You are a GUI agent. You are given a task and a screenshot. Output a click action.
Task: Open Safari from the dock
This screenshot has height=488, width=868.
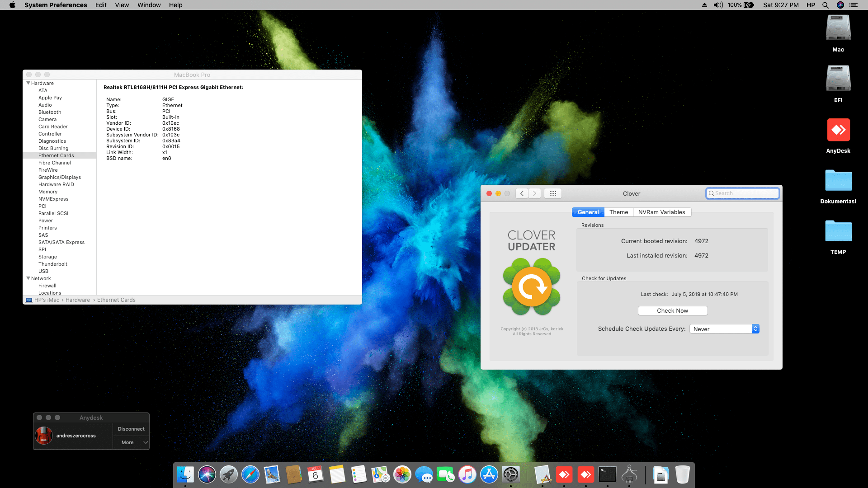point(250,475)
